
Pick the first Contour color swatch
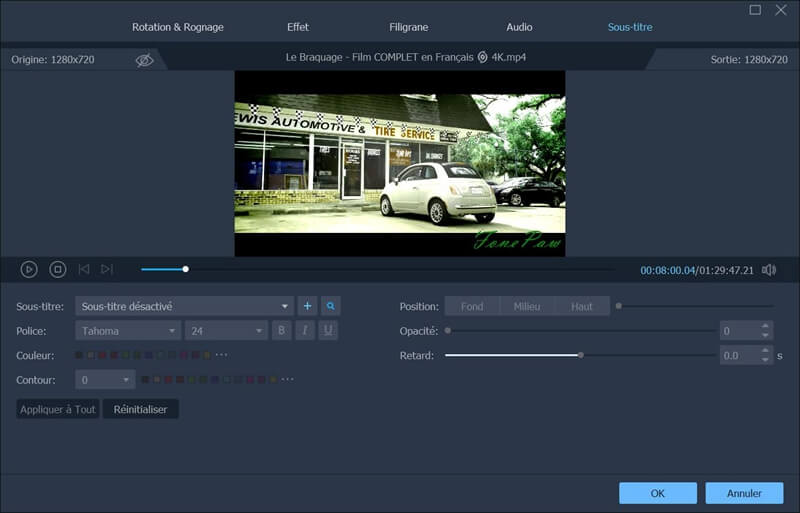click(x=145, y=379)
